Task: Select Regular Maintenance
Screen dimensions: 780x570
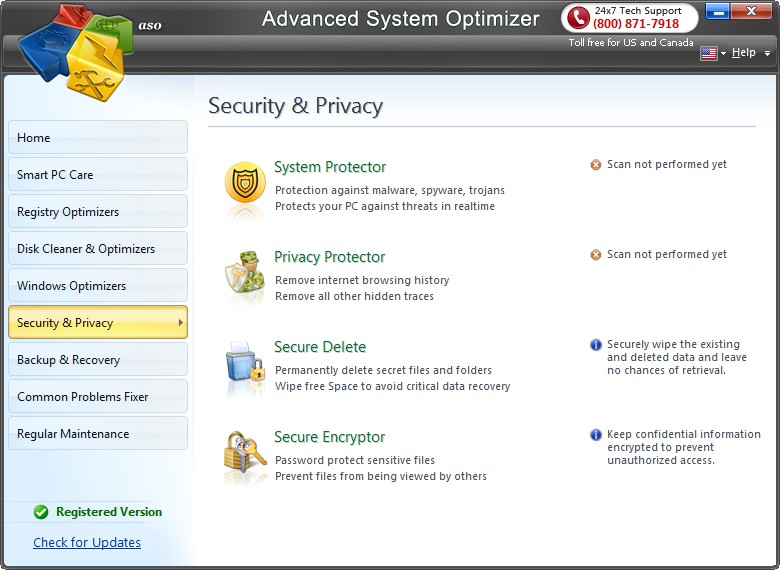Action: point(98,433)
